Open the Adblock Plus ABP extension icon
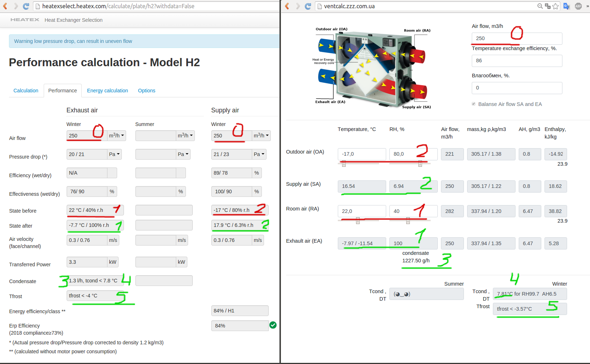Viewport: 590px width, 364px height. (x=578, y=6)
